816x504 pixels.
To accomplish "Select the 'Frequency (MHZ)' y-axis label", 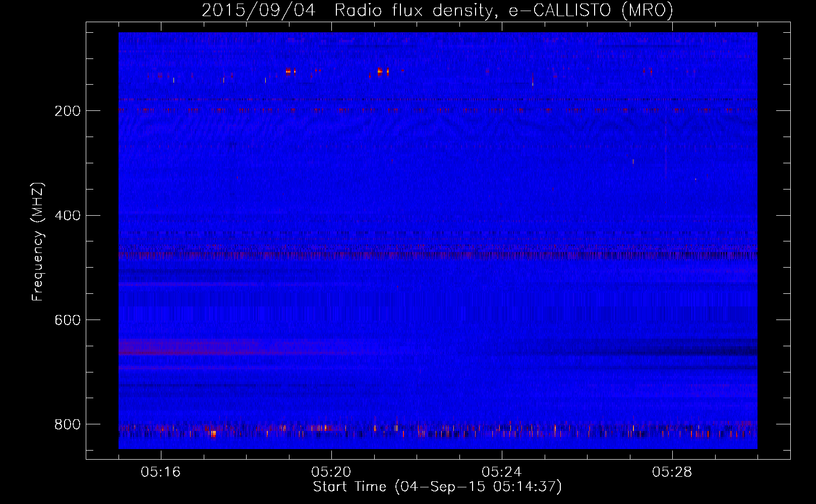I will pyautogui.click(x=38, y=241).
